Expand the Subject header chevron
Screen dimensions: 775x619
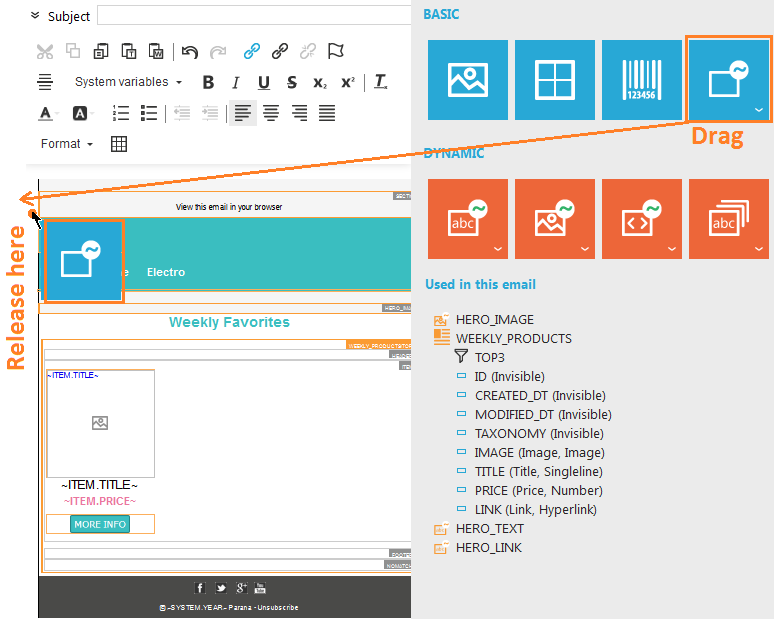pyautogui.click(x=36, y=16)
